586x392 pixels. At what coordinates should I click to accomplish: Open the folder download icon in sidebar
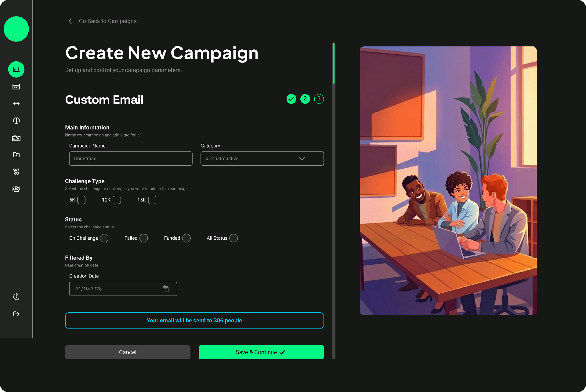[16, 155]
